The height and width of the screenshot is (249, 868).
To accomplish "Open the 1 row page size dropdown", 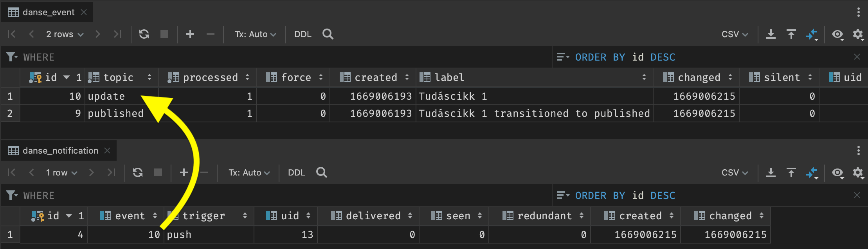I will (61, 173).
